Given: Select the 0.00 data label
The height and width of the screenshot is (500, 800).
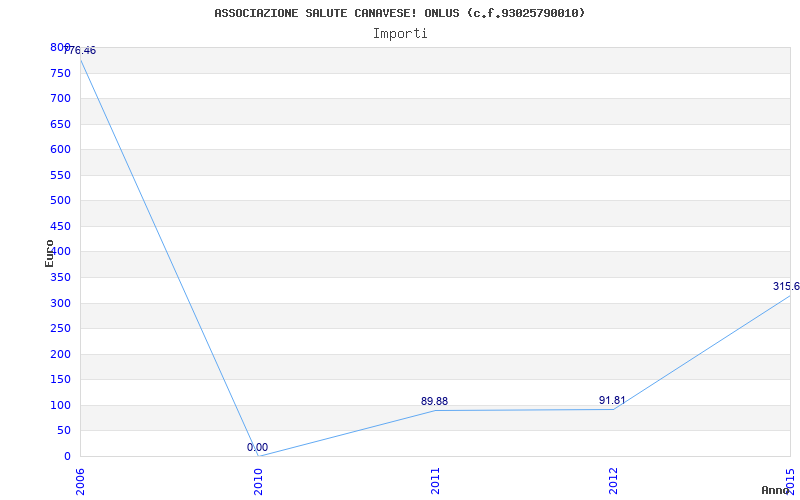Looking at the screenshot, I should [x=258, y=447].
